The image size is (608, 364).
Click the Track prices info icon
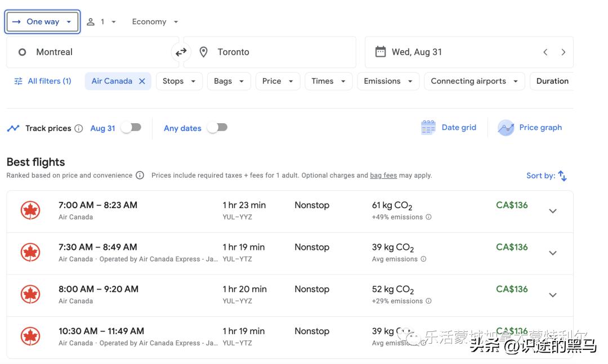pos(79,128)
